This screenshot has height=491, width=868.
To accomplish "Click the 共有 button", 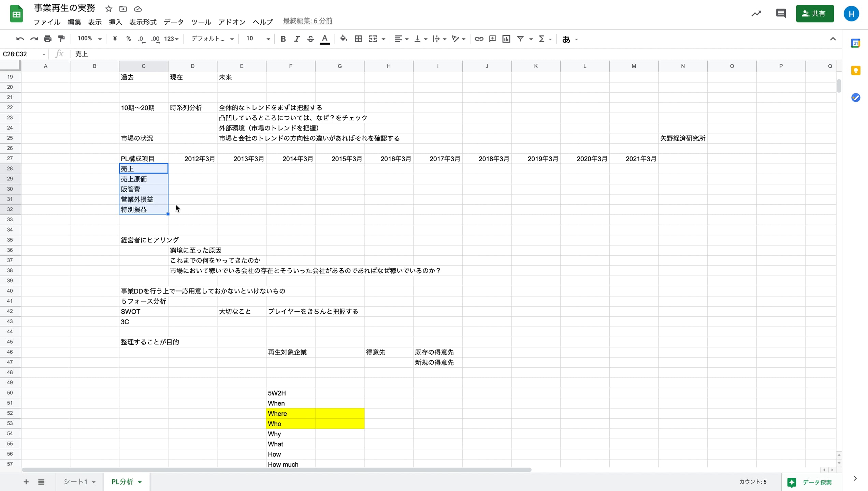I will click(x=815, y=14).
